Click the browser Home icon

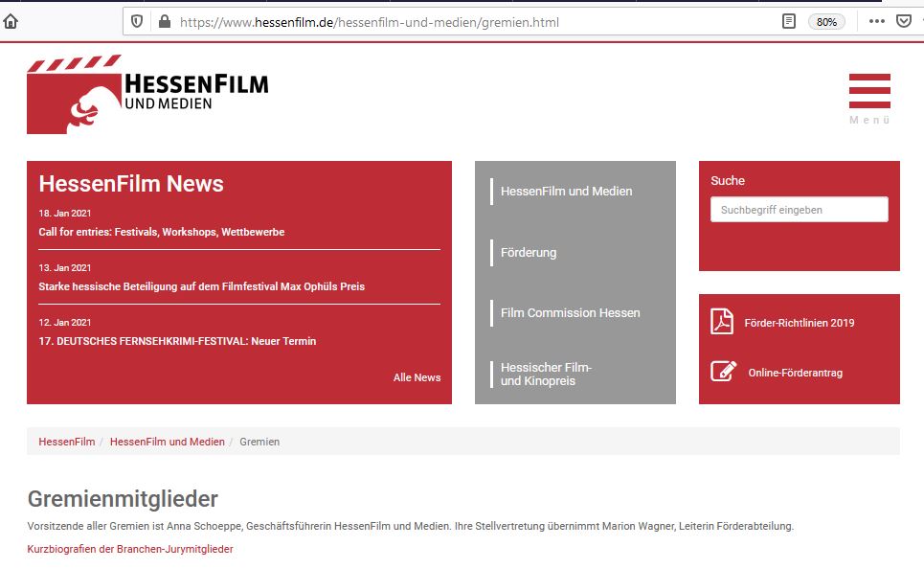11,21
